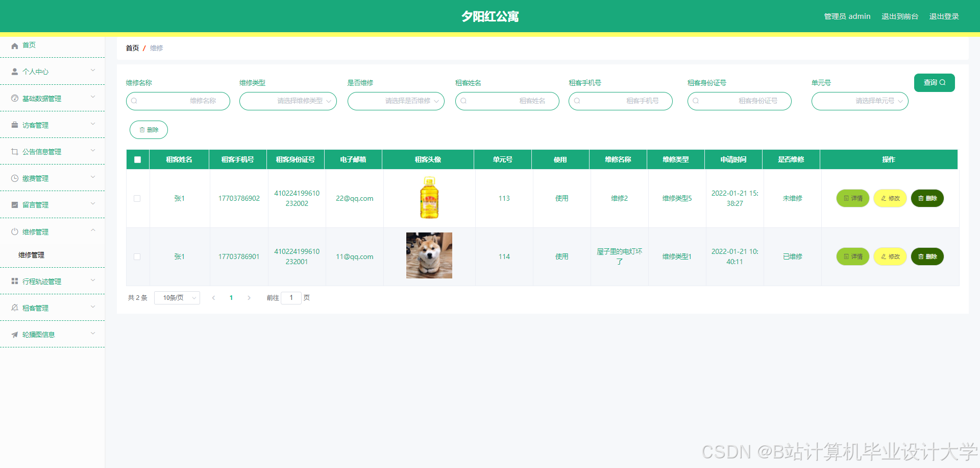Expand the 缴费管理 menu chevron

point(93,177)
